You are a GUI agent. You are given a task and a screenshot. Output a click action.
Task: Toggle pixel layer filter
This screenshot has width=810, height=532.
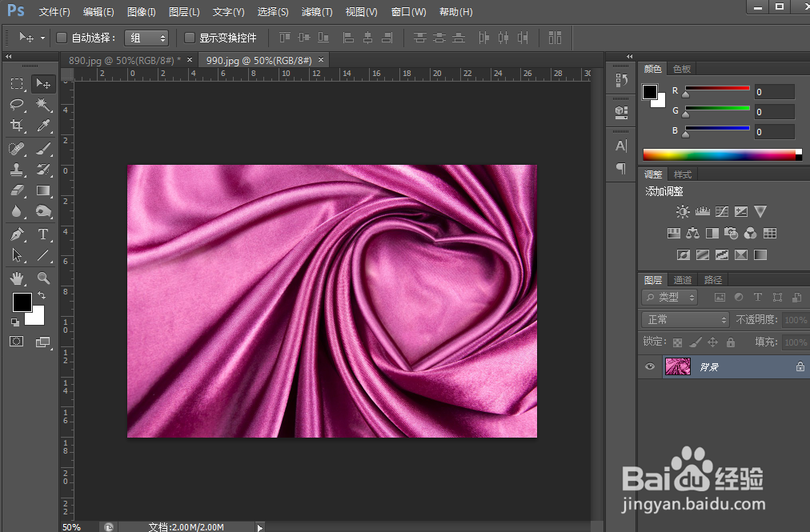pyautogui.click(x=720, y=297)
